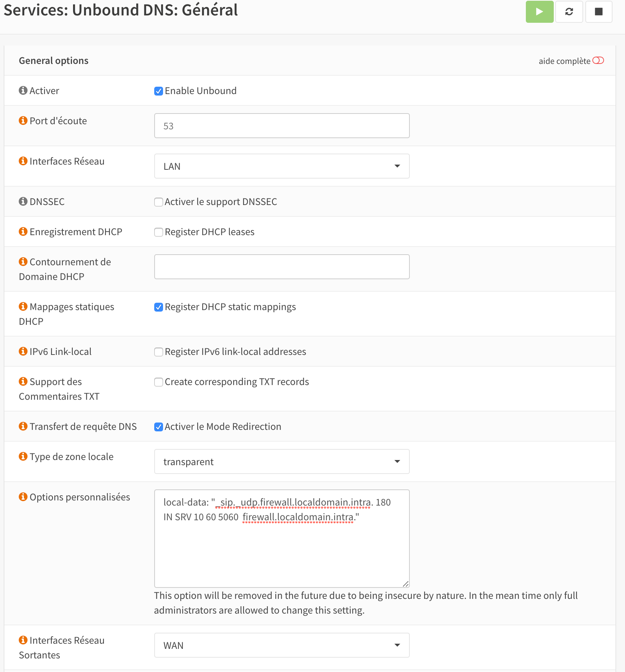
Task: Click info icon next to DNSSEC
Action: 23,201
